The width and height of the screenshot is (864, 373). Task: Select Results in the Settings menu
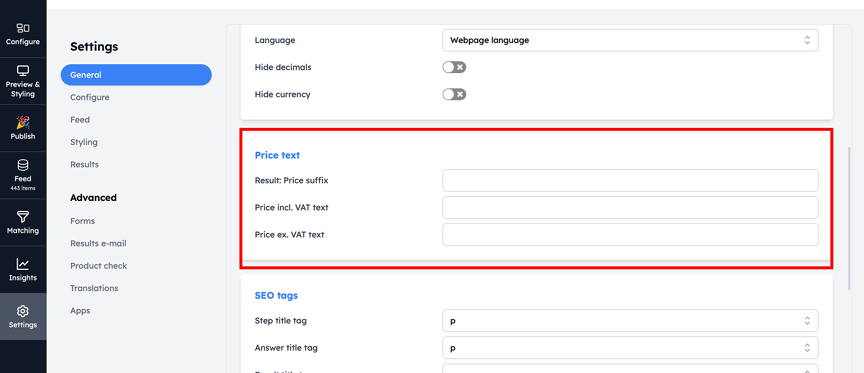tap(84, 164)
